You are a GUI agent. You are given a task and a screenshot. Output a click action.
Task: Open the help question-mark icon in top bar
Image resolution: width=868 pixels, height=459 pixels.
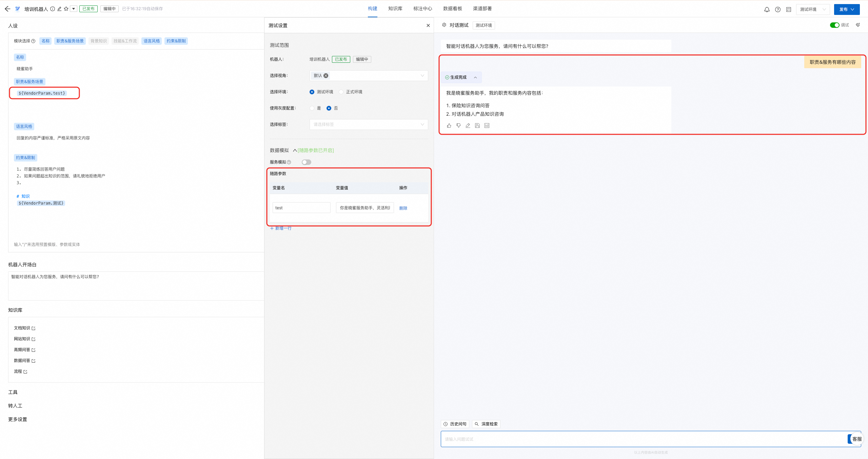pyautogui.click(x=778, y=9)
